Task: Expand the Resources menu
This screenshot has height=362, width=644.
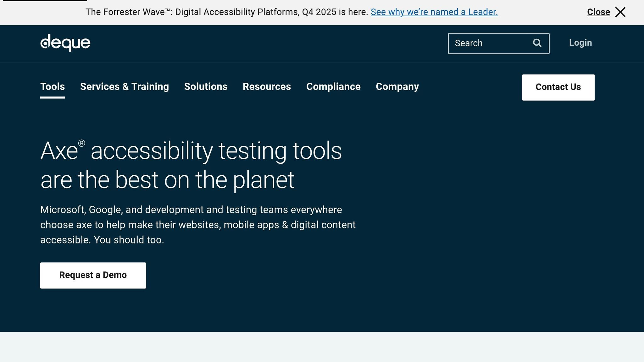Action: click(x=267, y=87)
